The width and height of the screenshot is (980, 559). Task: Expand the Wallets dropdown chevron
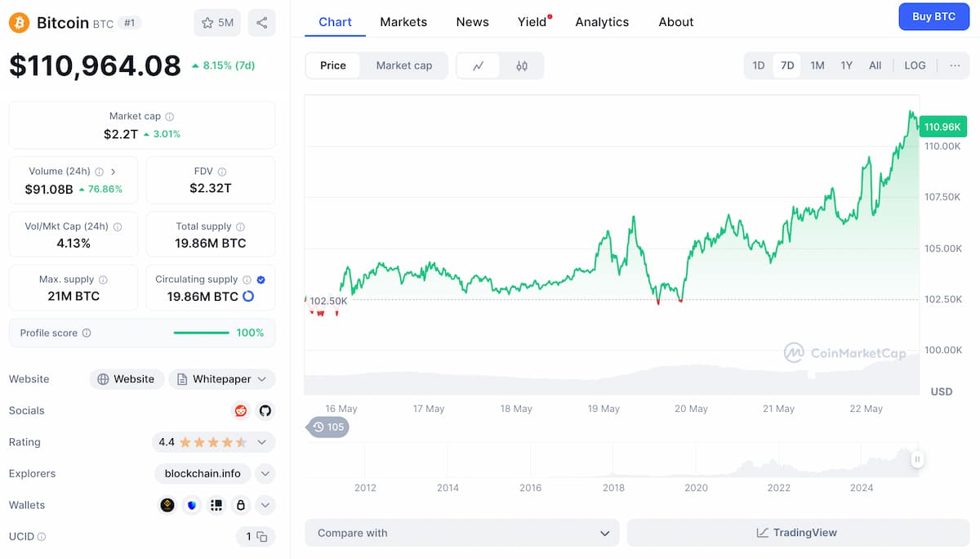tap(265, 505)
